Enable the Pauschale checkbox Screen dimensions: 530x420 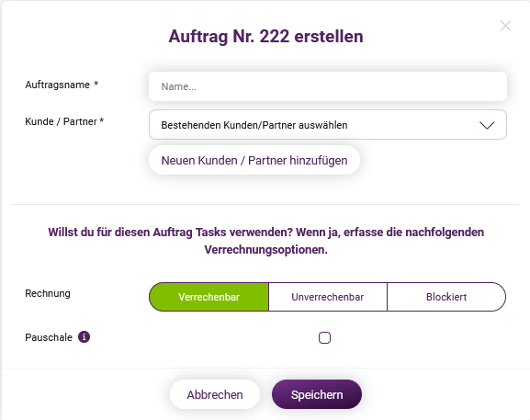(324, 337)
